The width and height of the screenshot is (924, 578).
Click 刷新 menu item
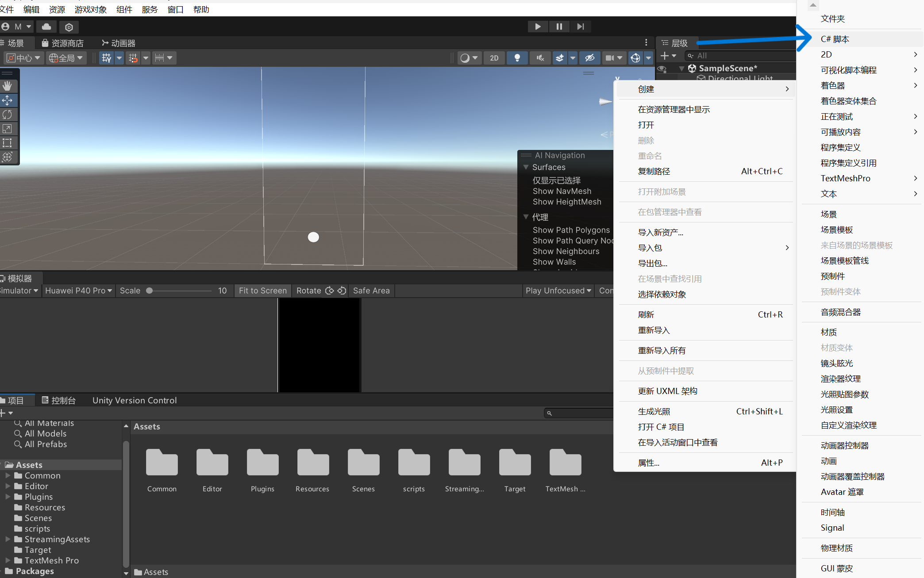(x=705, y=314)
